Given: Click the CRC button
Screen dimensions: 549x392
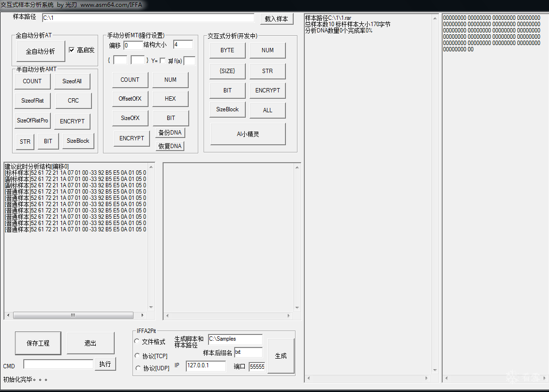Looking at the screenshot, I should [x=74, y=101].
